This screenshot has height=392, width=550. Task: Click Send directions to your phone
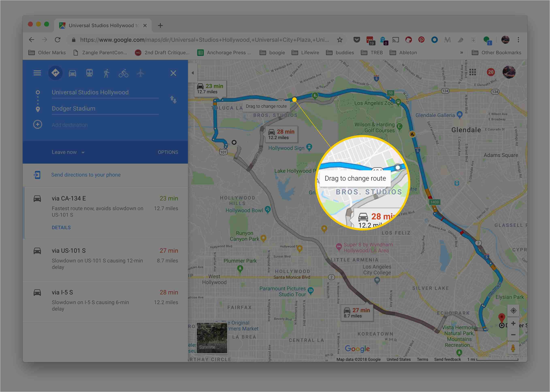coord(85,174)
